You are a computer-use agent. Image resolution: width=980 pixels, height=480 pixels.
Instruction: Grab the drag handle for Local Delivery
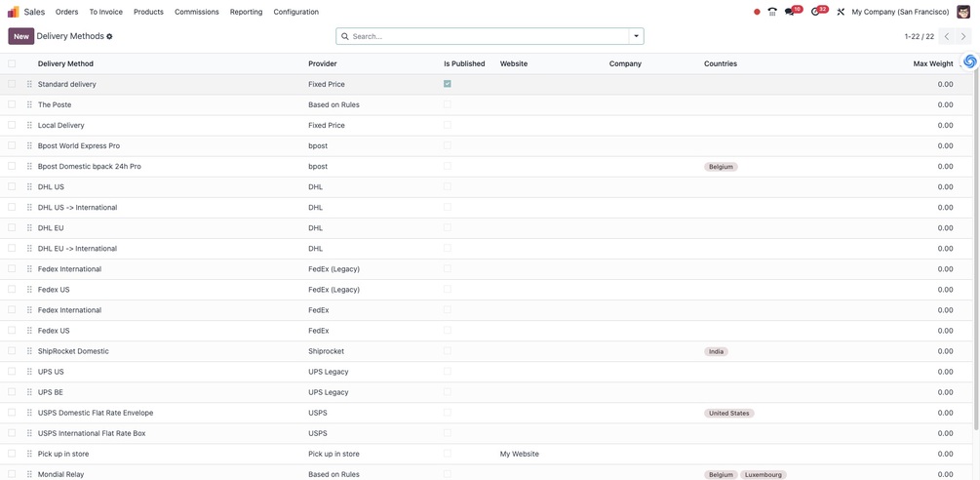tap(29, 125)
